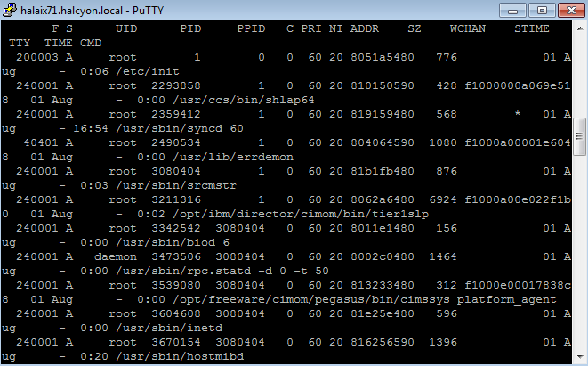This screenshot has height=366, width=588.
Task: Click the scrollbar up arrow
Action: [x=578, y=31]
